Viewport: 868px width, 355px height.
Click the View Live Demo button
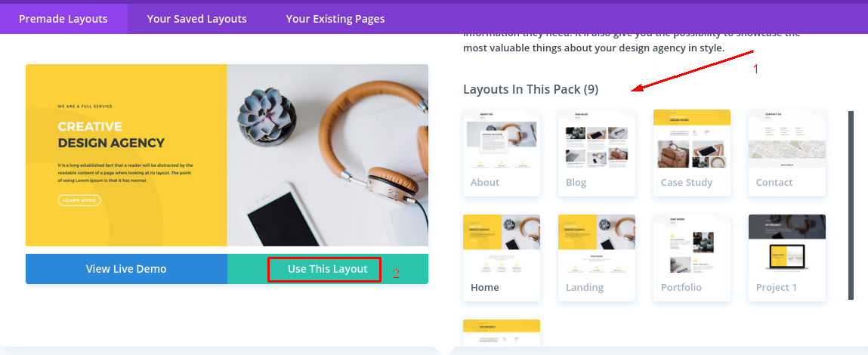(x=126, y=269)
